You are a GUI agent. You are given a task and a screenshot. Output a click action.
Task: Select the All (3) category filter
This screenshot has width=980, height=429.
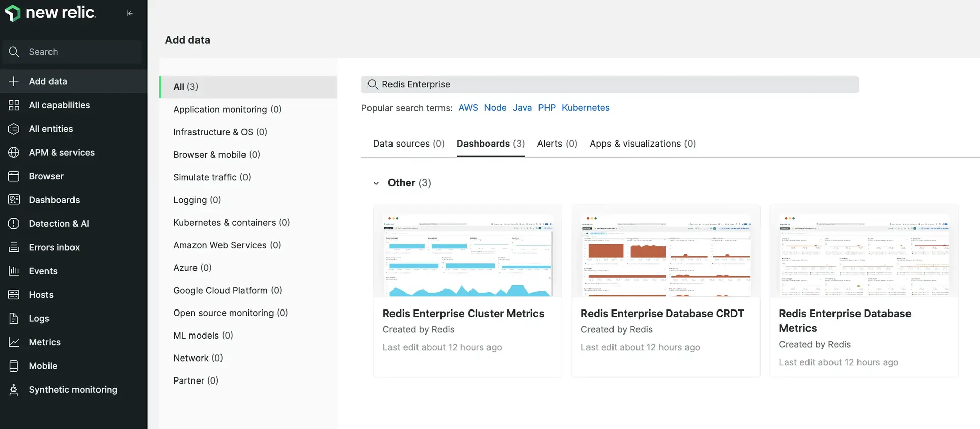pyautogui.click(x=248, y=87)
